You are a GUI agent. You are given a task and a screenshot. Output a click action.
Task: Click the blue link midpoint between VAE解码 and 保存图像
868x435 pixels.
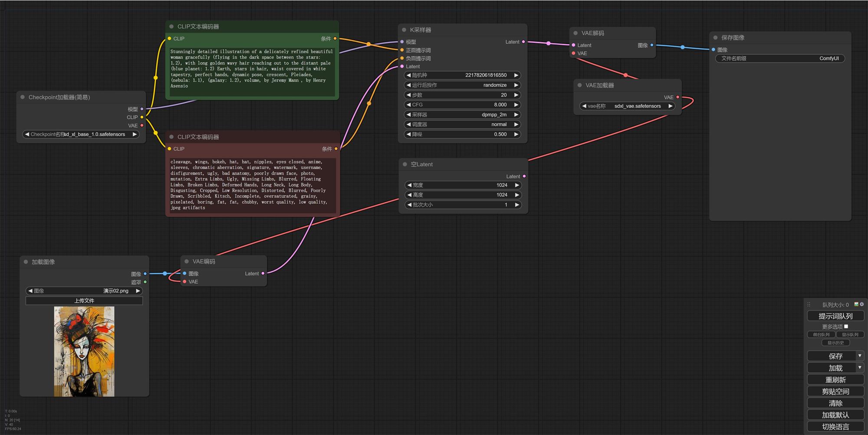pos(683,47)
